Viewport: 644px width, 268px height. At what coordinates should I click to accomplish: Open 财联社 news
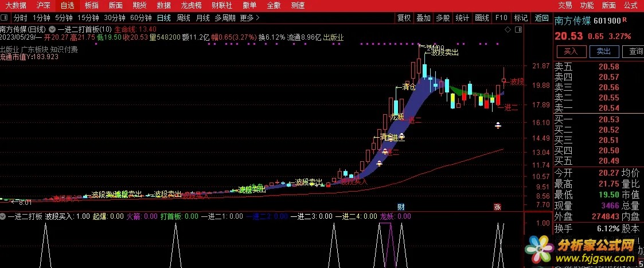point(222,5)
